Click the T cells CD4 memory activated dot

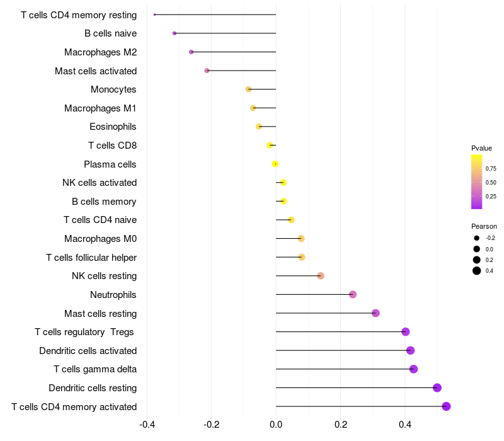click(x=446, y=406)
